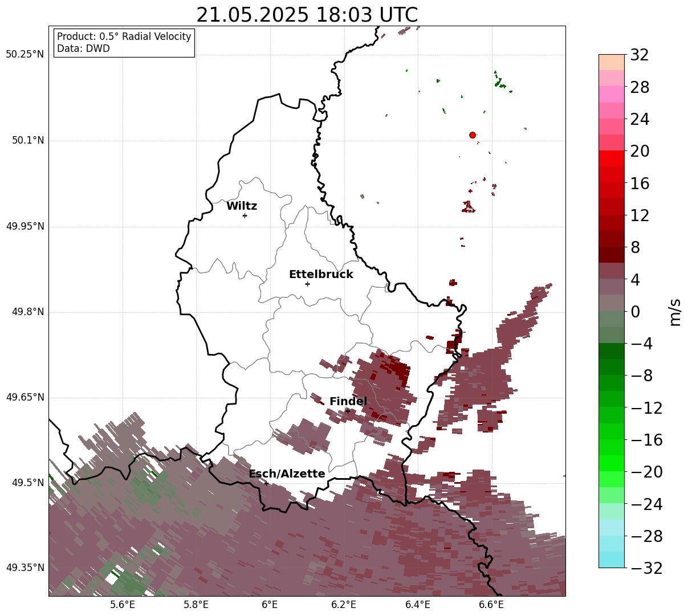Click the Findel city label

click(x=348, y=401)
